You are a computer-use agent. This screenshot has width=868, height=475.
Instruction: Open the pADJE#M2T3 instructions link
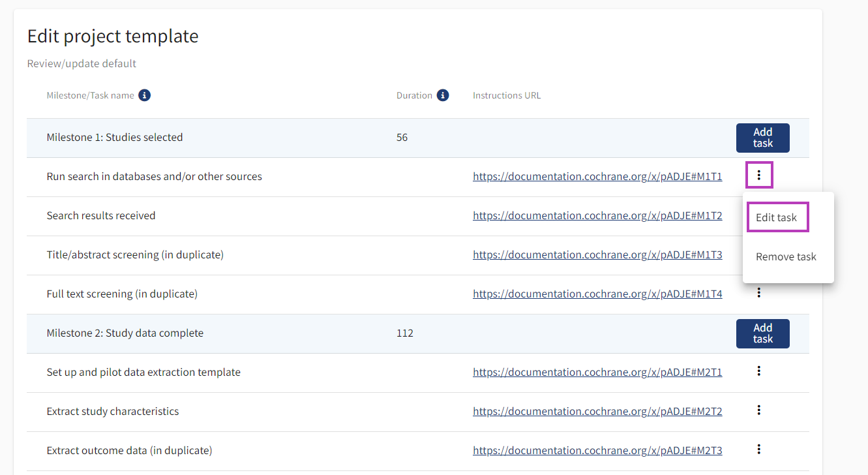point(597,450)
